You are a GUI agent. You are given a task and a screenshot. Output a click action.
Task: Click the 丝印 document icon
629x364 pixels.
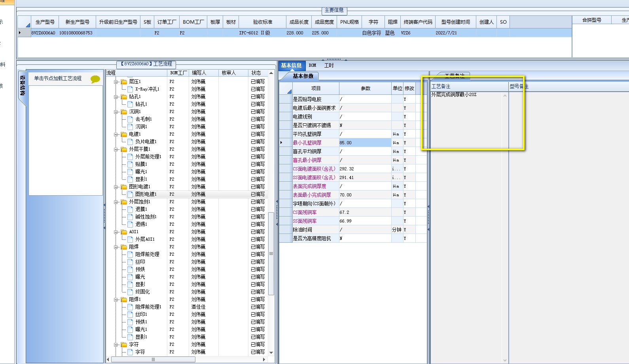click(x=130, y=262)
